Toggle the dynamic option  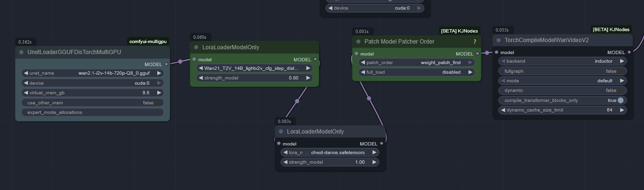562,90
